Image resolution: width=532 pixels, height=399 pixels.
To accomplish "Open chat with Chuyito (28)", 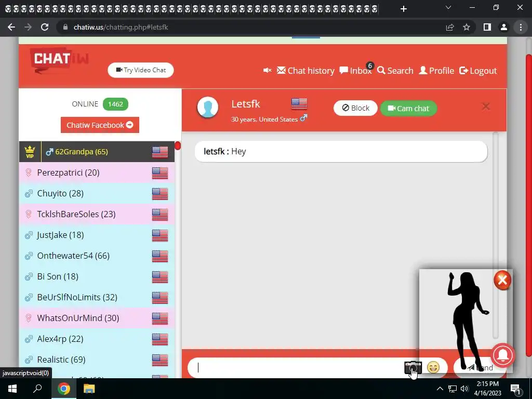I will (x=97, y=193).
